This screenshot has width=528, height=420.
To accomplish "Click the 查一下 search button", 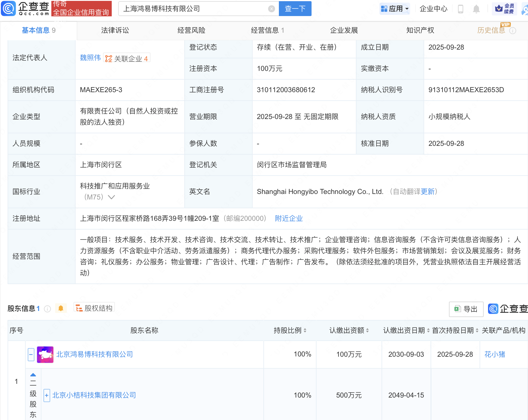I will pos(295,8).
